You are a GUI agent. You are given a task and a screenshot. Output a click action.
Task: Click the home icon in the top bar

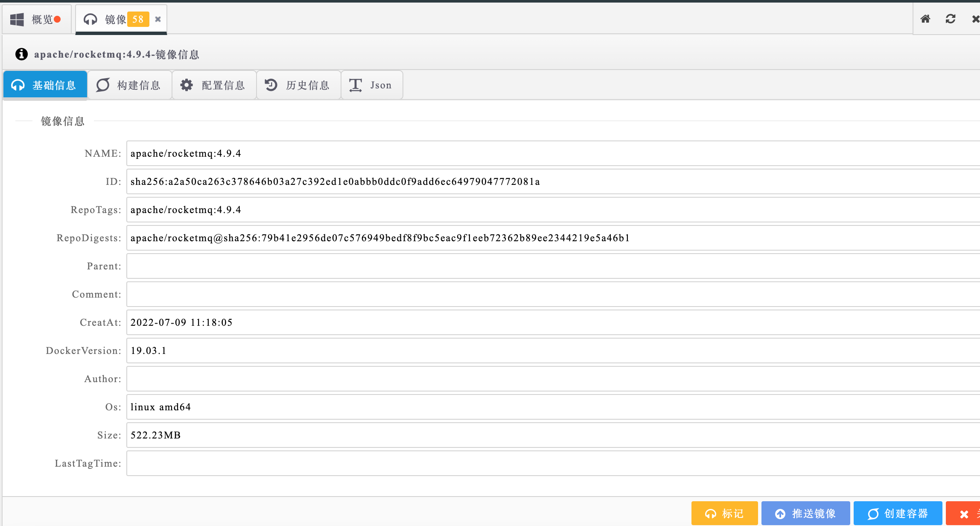pyautogui.click(x=925, y=19)
